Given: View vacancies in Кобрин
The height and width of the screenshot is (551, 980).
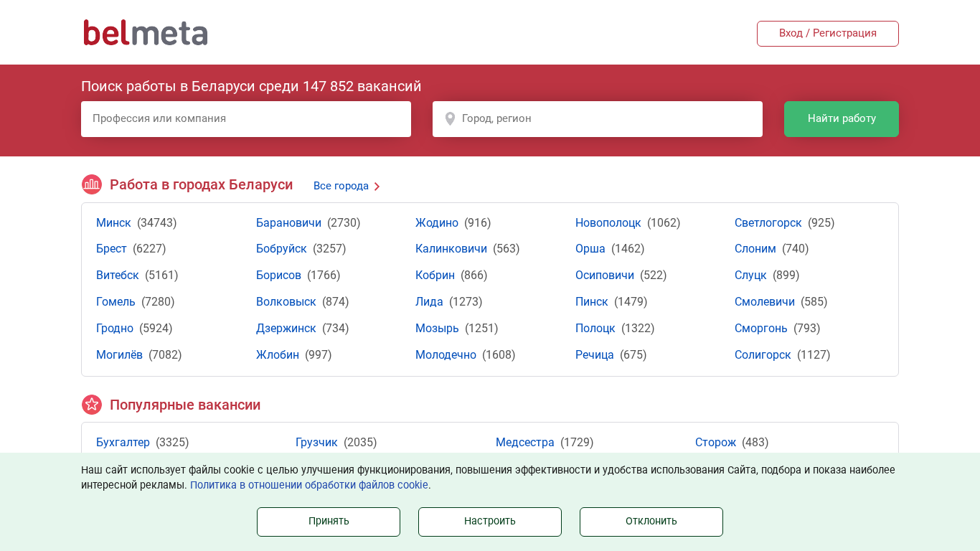Looking at the screenshot, I should (x=435, y=275).
